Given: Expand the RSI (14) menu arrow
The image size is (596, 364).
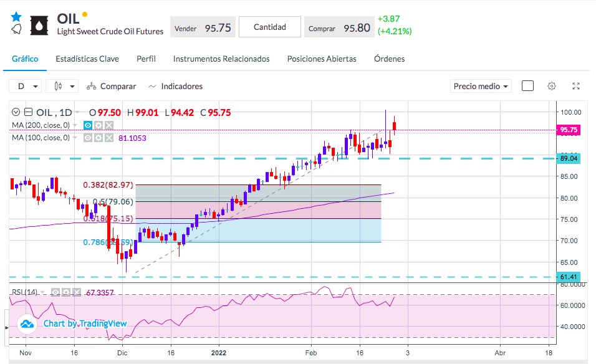Looking at the screenshot, I should click(x=42, y=292).
